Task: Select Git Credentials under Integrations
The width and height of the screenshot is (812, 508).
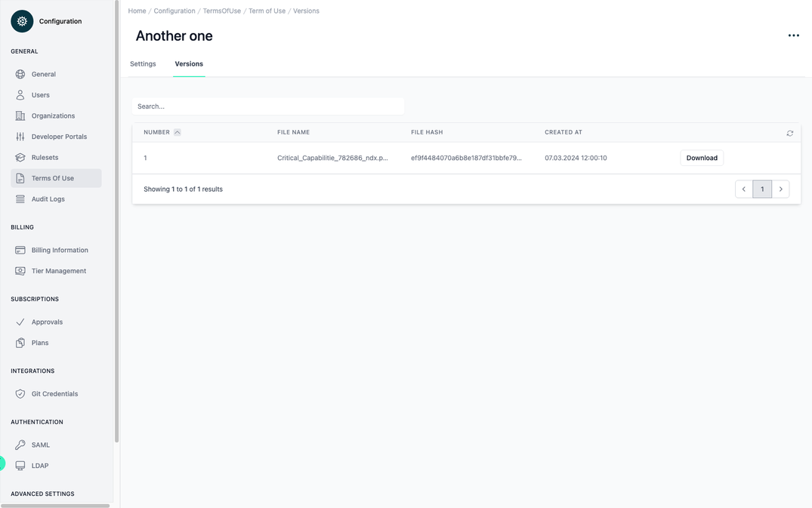Action: [55, 392]
